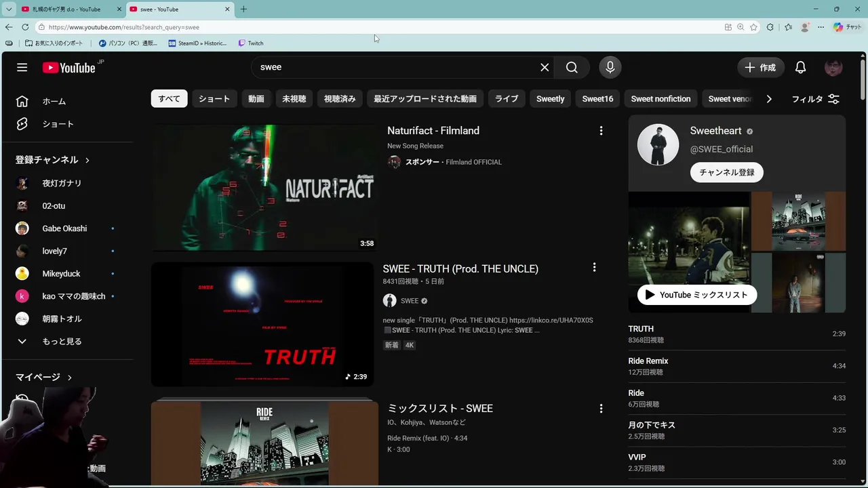Open the YouTube hamburger guide menu
Viewport: 868px width, 488px height.
click(x=22, y=67)
